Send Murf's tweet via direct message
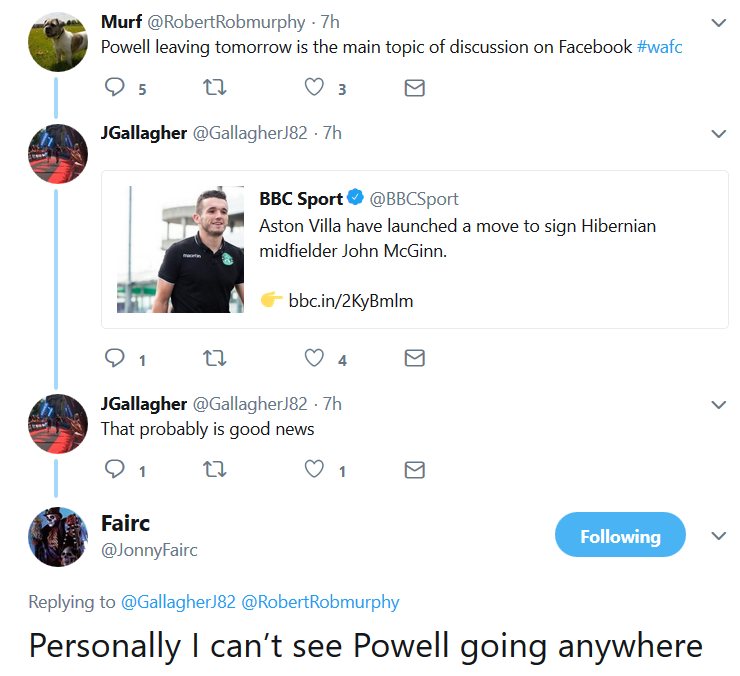This screenshot has width=740, height=676. point(414,88)
